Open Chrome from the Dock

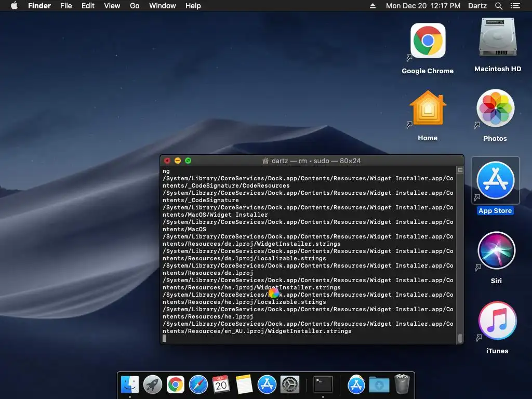pos(176,384)
